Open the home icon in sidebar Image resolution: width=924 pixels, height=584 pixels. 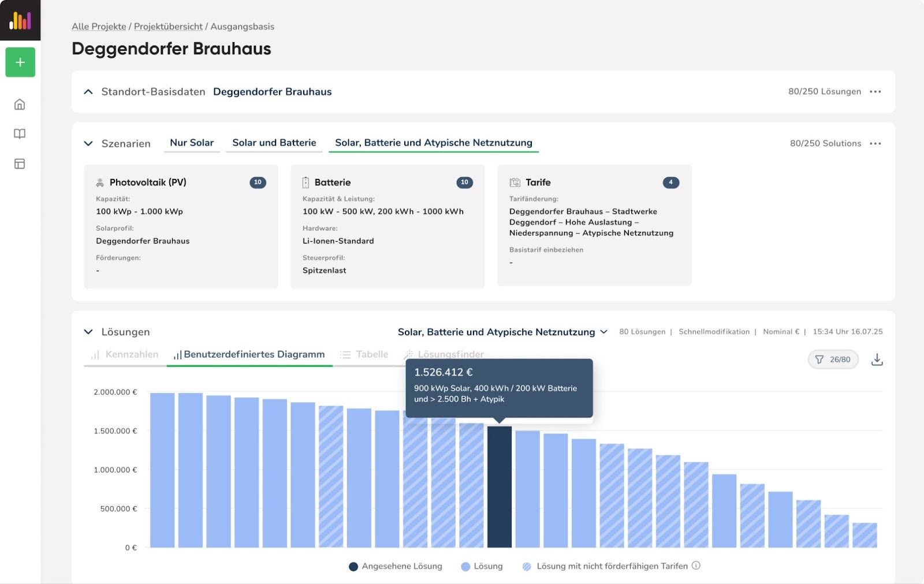click(x=20, y=104)
